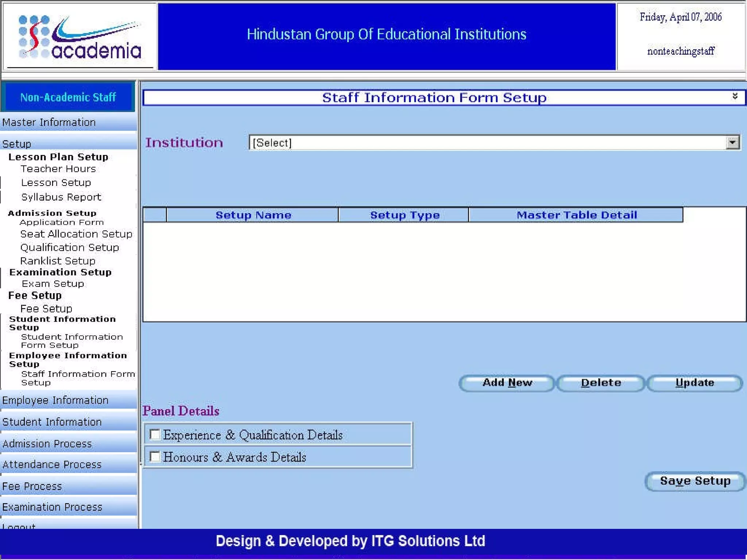Viewport: 747px width, 560px height.
Task: Click the Update button
Action: point(694,383)
